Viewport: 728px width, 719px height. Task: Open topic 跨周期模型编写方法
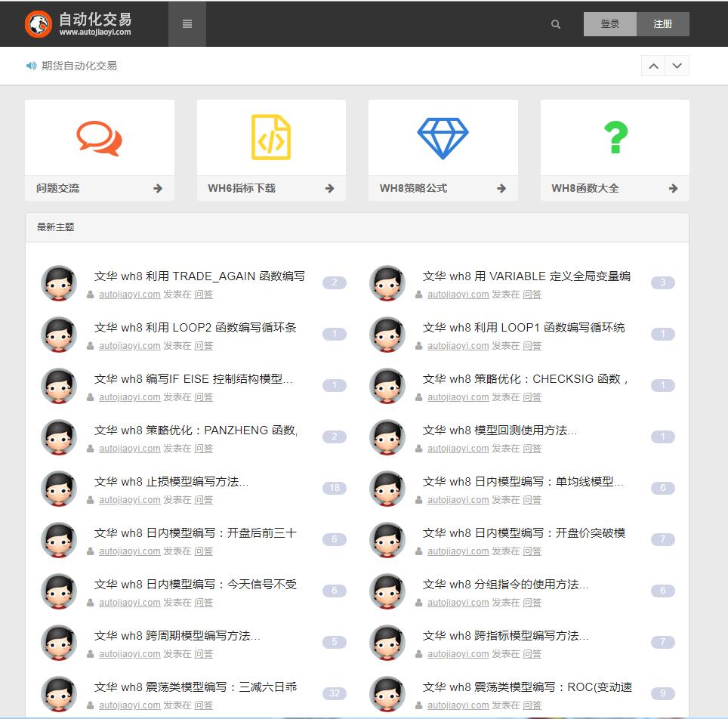(x=177, y=636)
